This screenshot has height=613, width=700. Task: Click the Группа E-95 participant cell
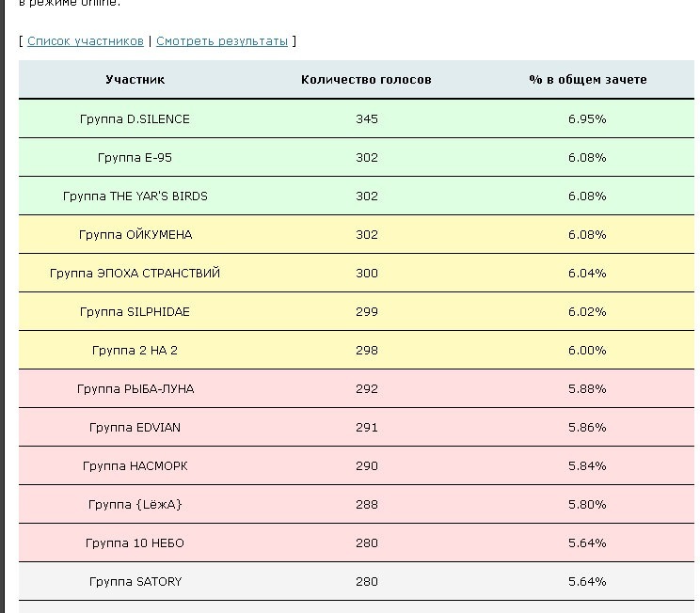(135, 158)
